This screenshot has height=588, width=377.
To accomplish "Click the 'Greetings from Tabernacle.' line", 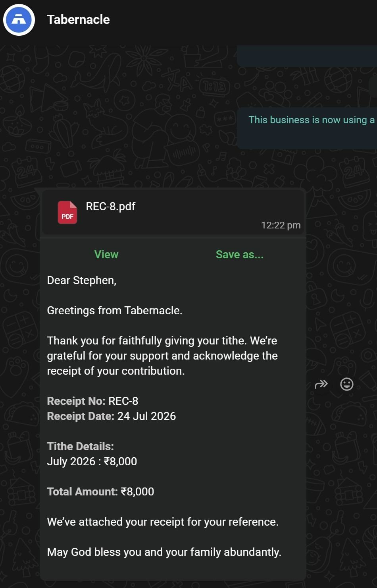I will point(115,311).
